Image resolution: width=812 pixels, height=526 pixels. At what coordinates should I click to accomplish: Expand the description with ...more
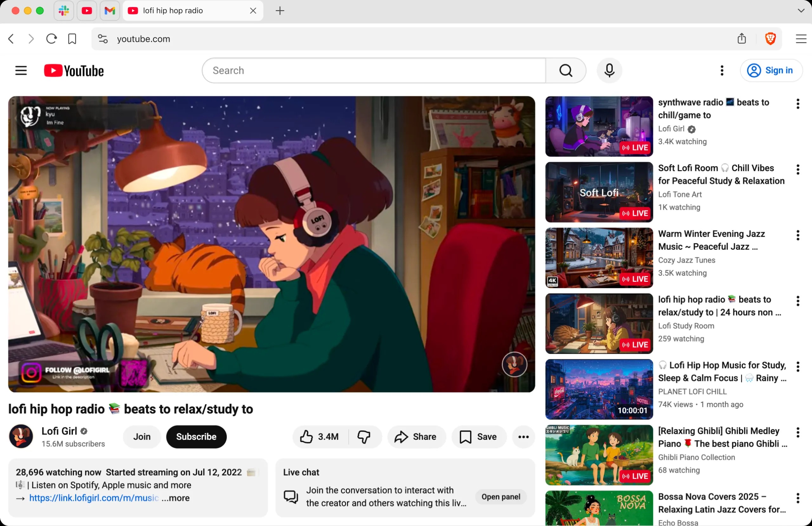pos(175,498)
